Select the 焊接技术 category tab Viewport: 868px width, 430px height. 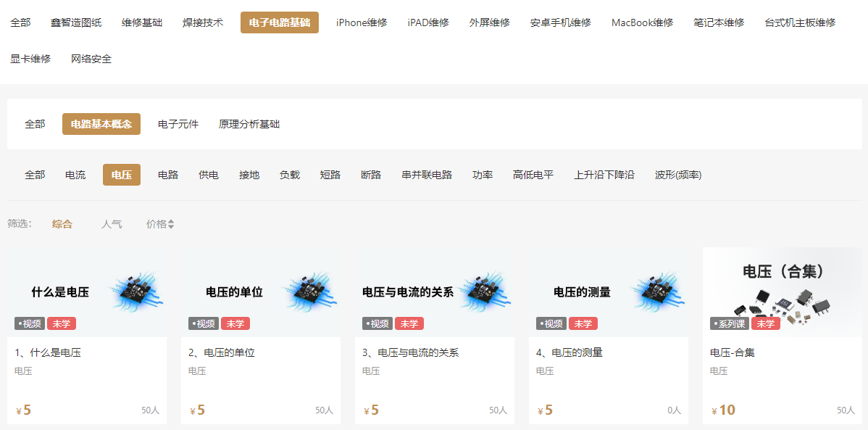[203, 22]
